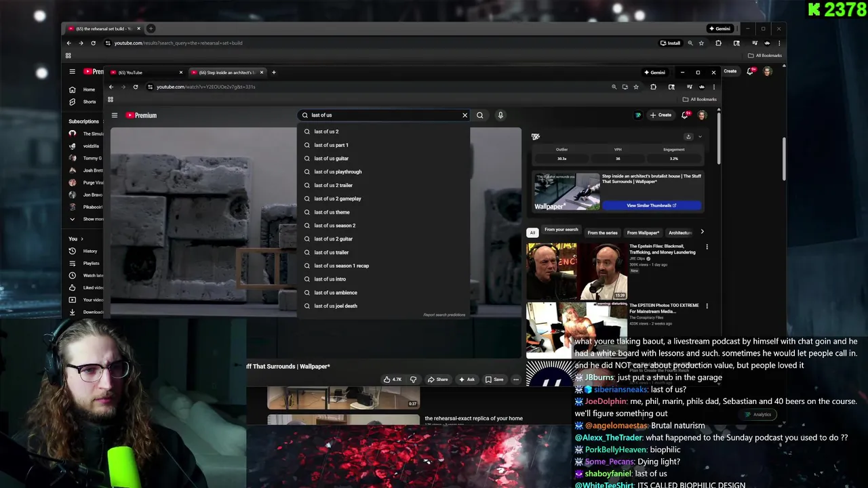This screenshot has height=488, width=868.
Task: Pick 'last of us season 1 recap' suggestion
Action: click(383, 266)
